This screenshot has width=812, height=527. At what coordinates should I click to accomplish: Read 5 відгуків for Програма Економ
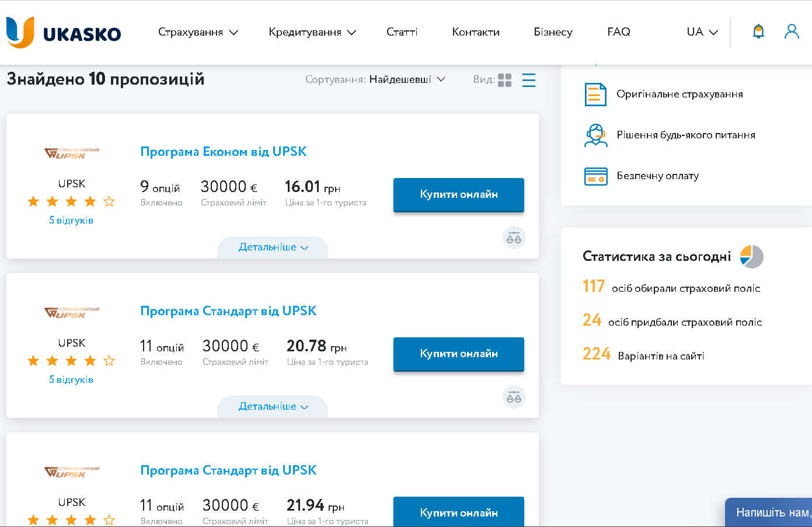tap(71, 221)
